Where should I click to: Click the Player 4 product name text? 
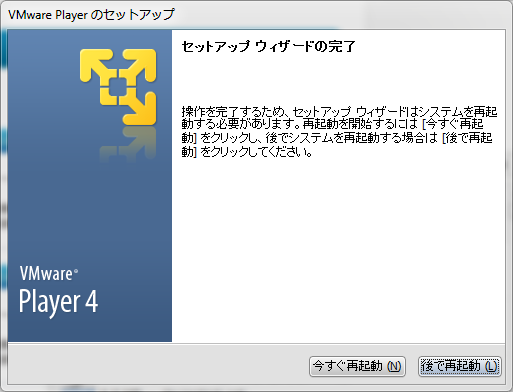click(x=58, y=301)
